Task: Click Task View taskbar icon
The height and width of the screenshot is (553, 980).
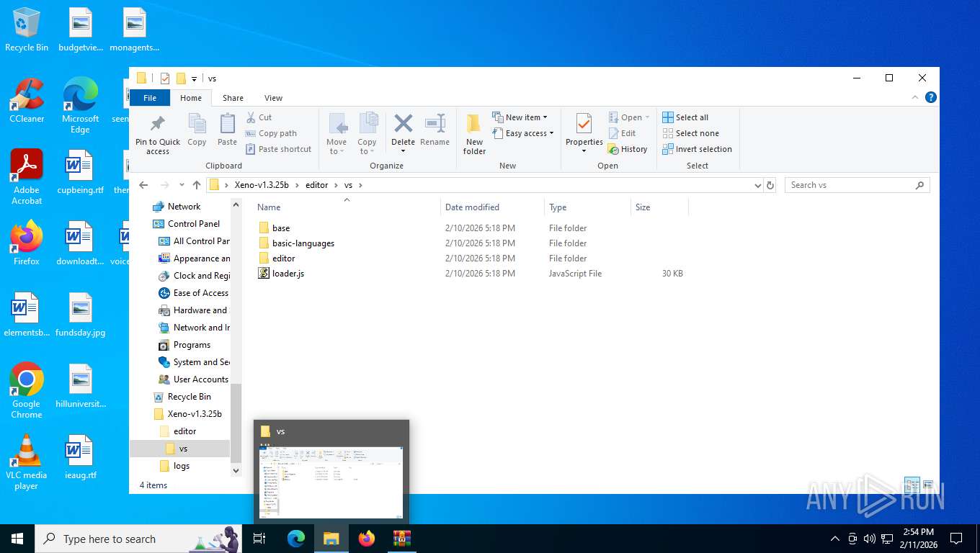Action: pyautogui.click(x=260, y=539)
